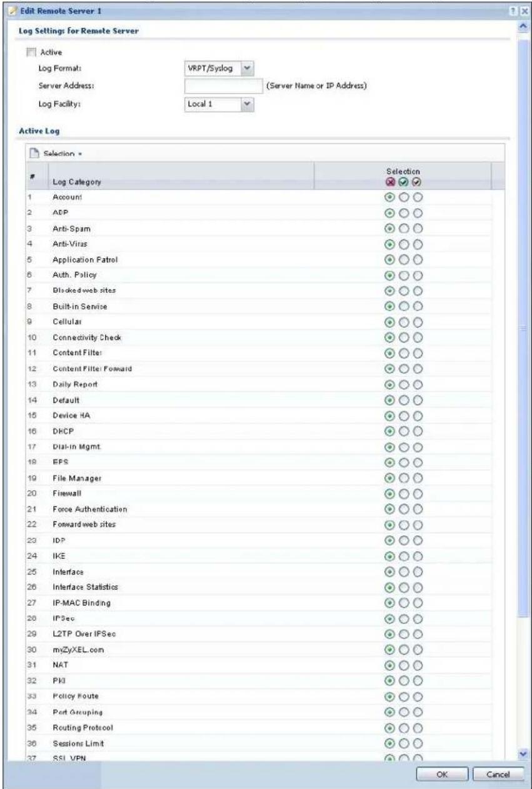532x789 pixels.
Task: Click the myZyXEL.com row label
Action: (74, 650)
